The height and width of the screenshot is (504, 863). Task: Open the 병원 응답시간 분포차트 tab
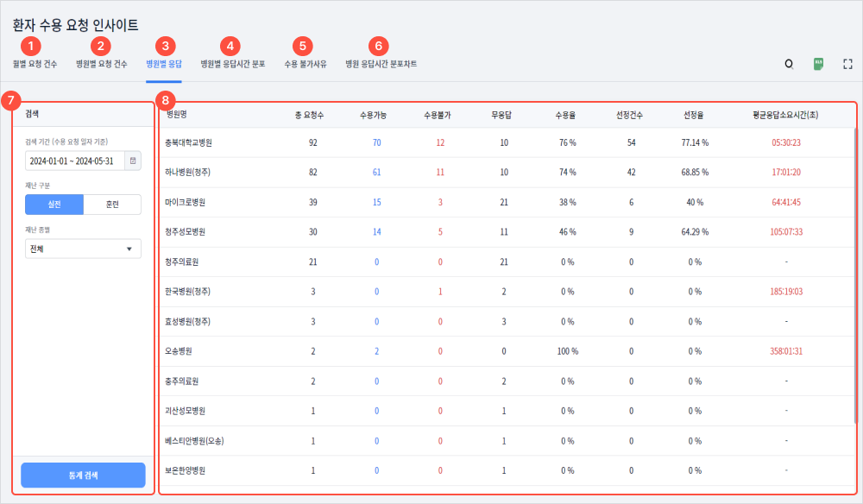381,64
